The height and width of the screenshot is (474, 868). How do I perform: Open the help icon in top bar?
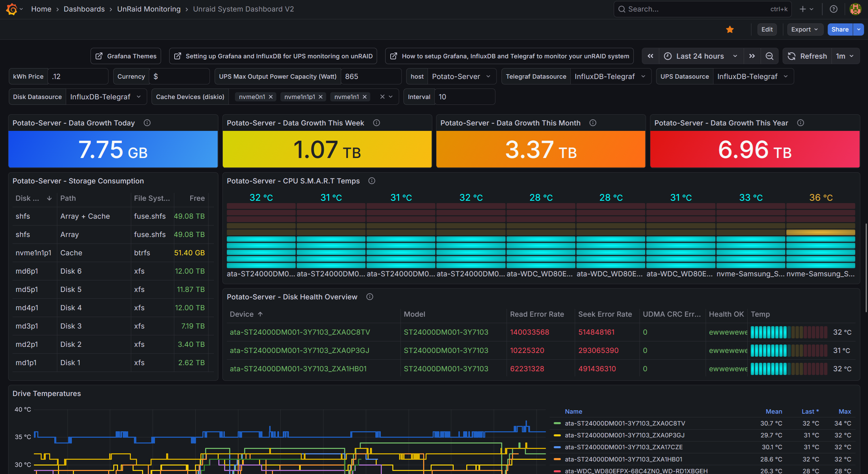click(x=834, y=9)
